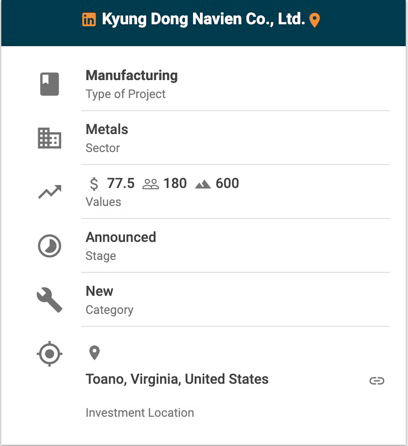408x446 pixels.
Task: Open the link icon beside Toano location
Action: (377, 381)
